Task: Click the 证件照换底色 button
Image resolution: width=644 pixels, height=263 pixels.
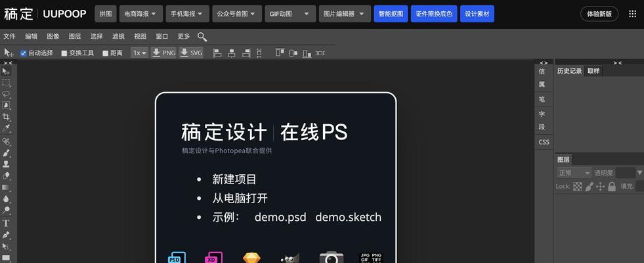Action: [x=434, y=14]
